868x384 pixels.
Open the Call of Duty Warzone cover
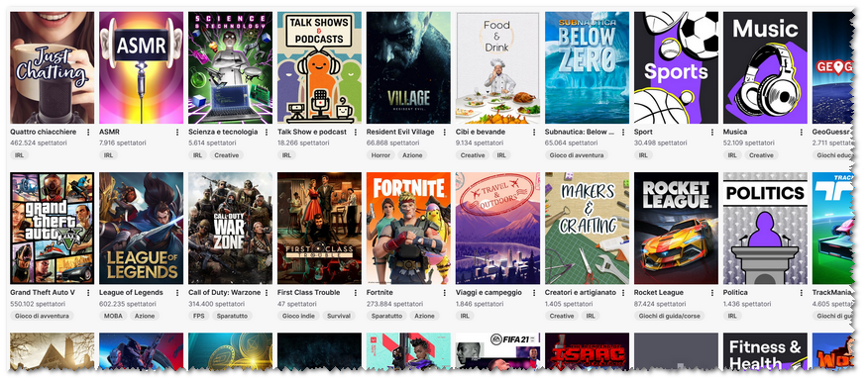(x=230, y=229)
